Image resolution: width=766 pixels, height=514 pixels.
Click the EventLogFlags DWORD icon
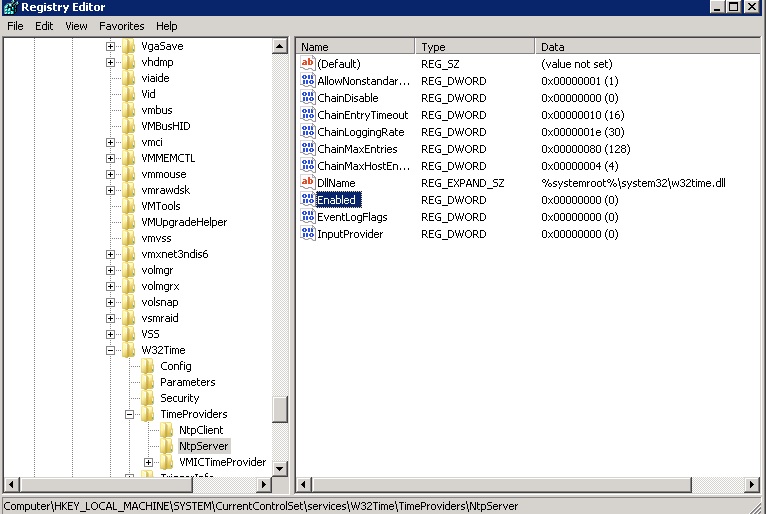[308, 217]
